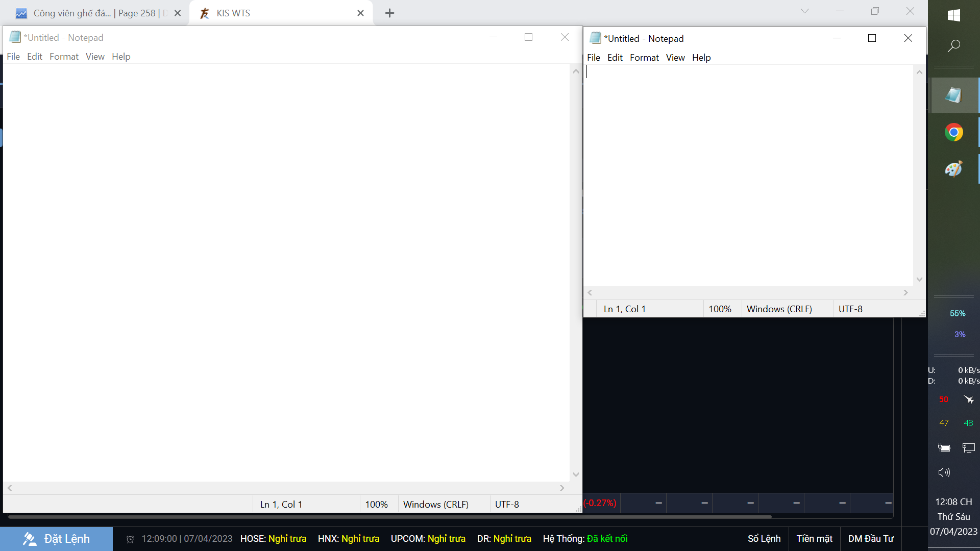Expand Chrome tab search dropdown arrow
Image resolution: width=980 pixels, height=551 pixels.
click(x=805, y=11)
